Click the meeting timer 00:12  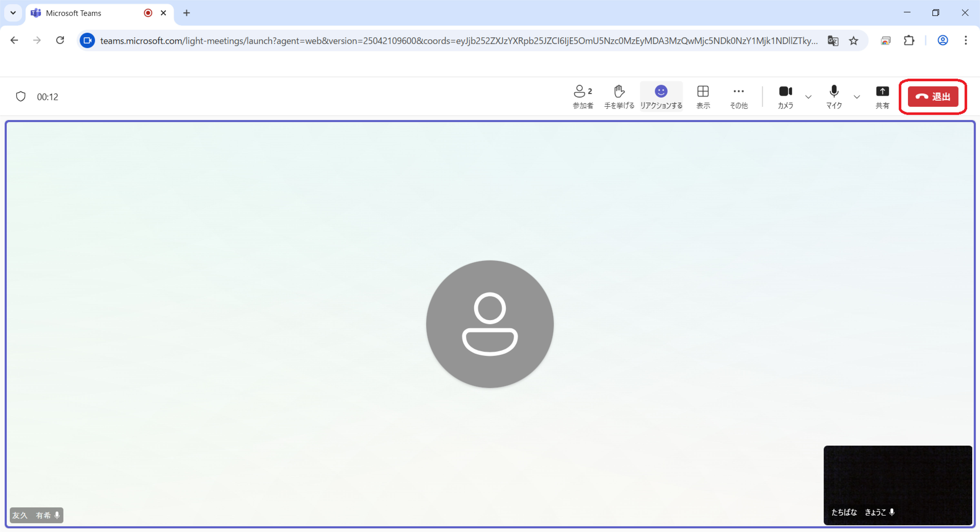(48, 97)
